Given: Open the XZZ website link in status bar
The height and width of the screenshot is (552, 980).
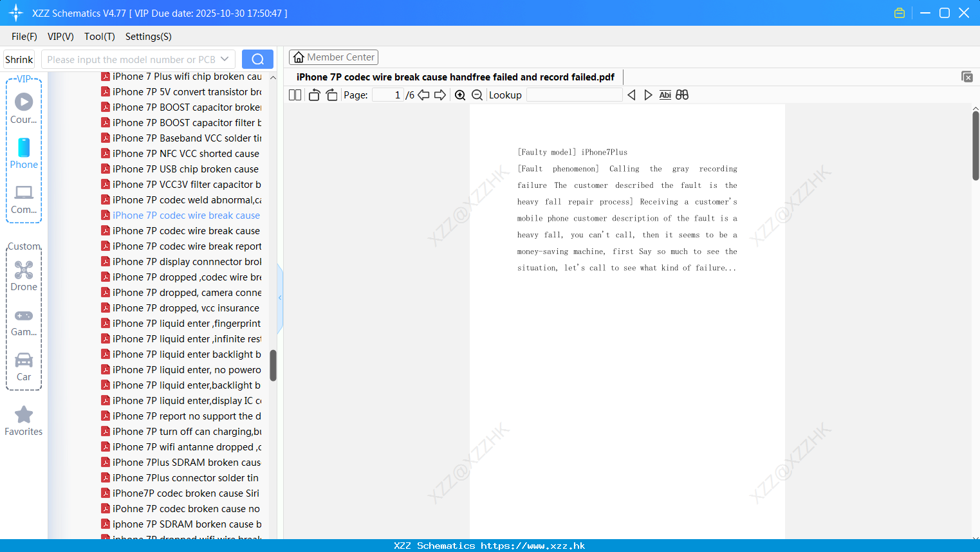Looking at the screenshot, I should 533,546.
